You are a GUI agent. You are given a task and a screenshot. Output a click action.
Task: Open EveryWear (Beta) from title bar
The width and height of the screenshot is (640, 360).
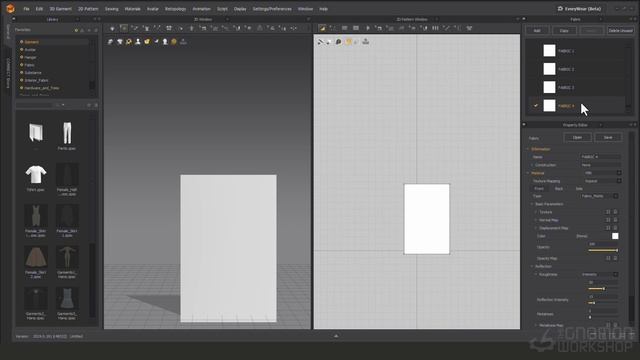pyautogui.click(x=579, y=9)
